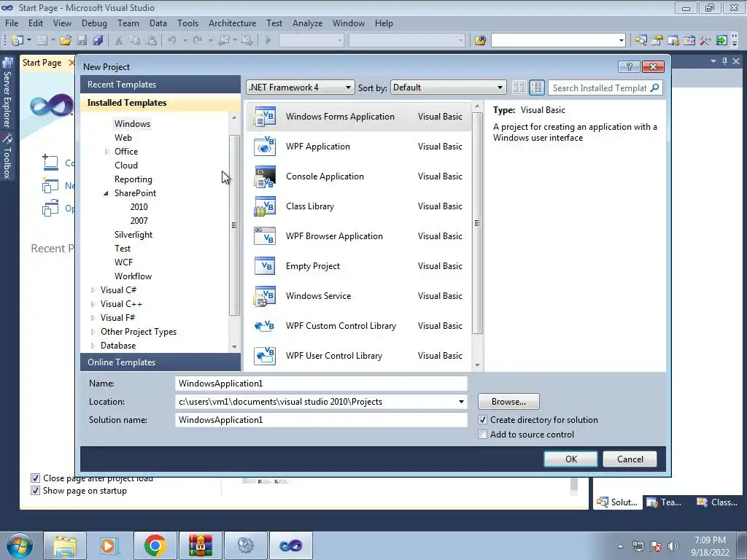Select the Windows Forms Application template icon

click(x=265, y=117)
